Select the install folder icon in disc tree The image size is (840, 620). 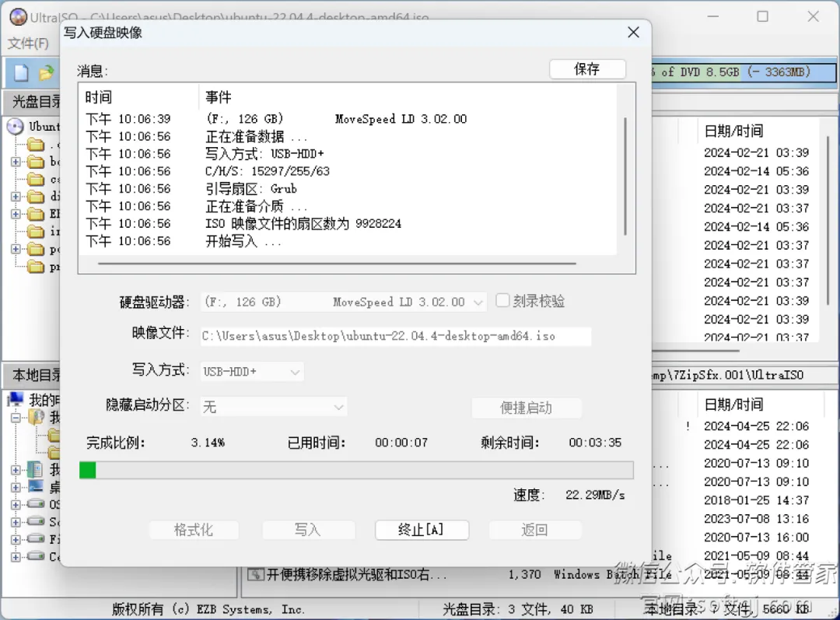pos(36,232)
